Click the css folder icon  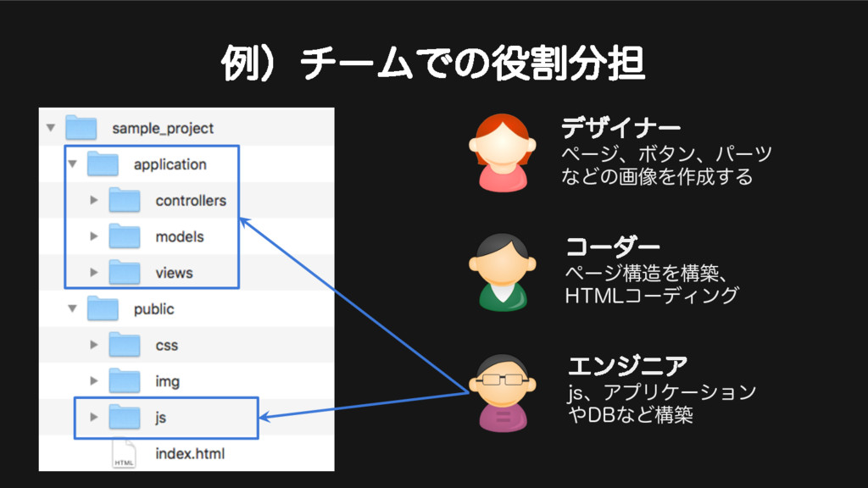click(x=124, y=344)
